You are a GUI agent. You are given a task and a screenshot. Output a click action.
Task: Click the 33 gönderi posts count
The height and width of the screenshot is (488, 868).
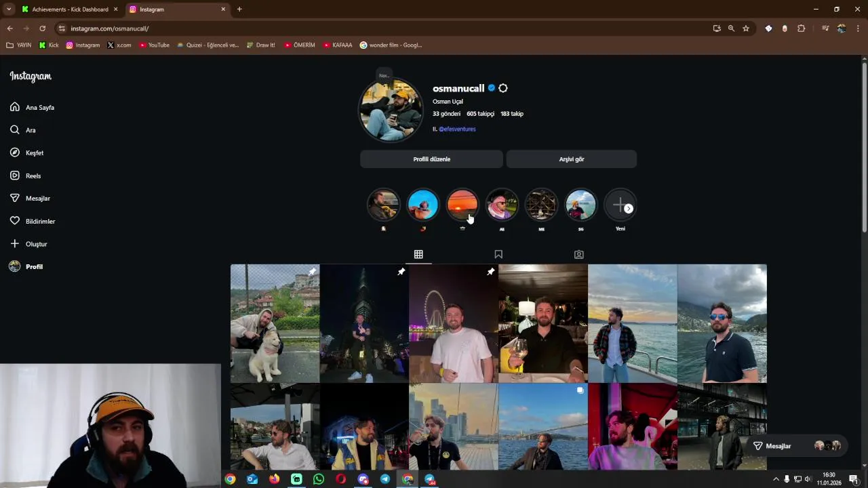pyautogui.click(x=446, y=114)
